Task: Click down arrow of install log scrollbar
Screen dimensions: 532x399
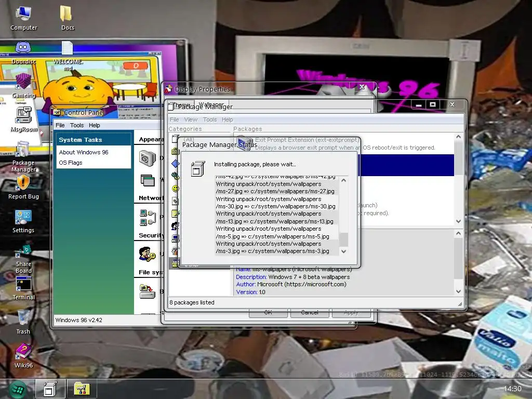Action: 344,251
